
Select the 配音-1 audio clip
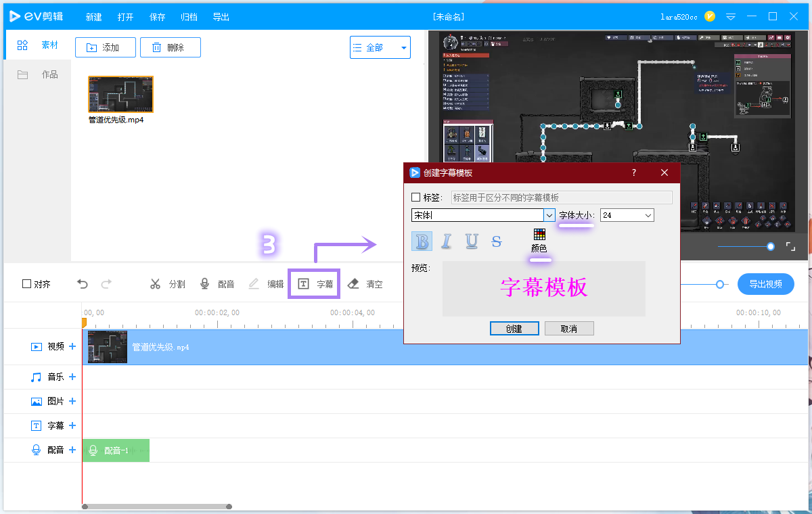(x=116, y=450)
